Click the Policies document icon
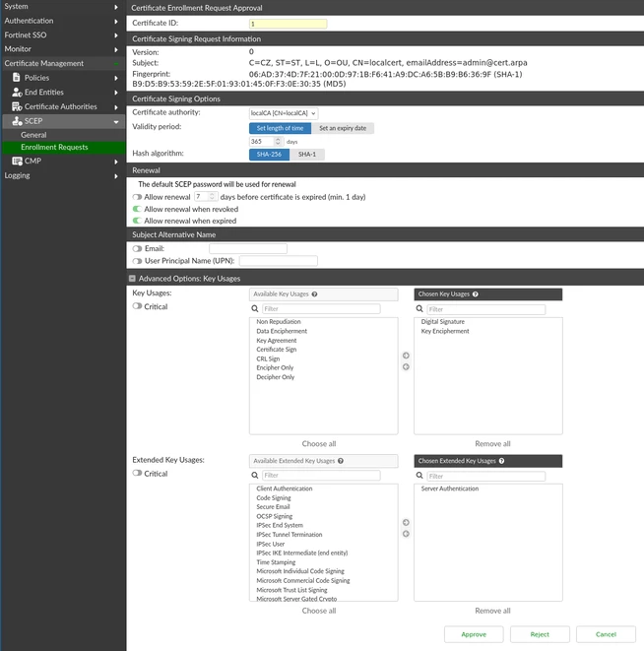 click(16, 77)
